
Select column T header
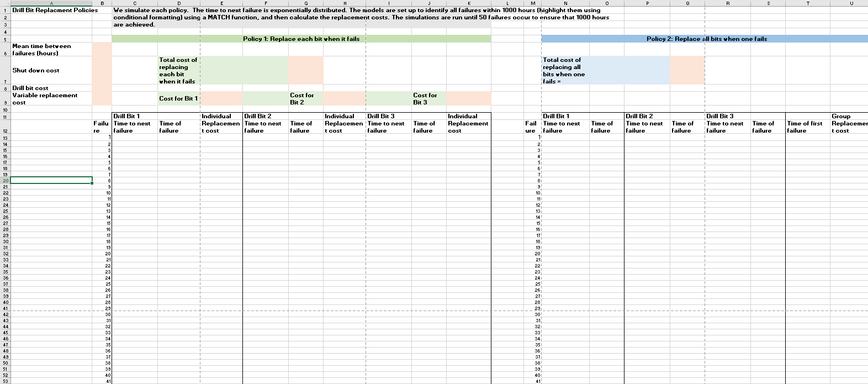(x=808, y=3)
